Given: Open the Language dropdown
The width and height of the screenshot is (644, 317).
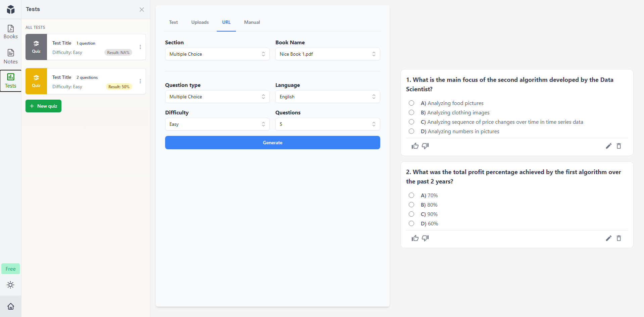Looking at the screenshot, I should 327,97.
